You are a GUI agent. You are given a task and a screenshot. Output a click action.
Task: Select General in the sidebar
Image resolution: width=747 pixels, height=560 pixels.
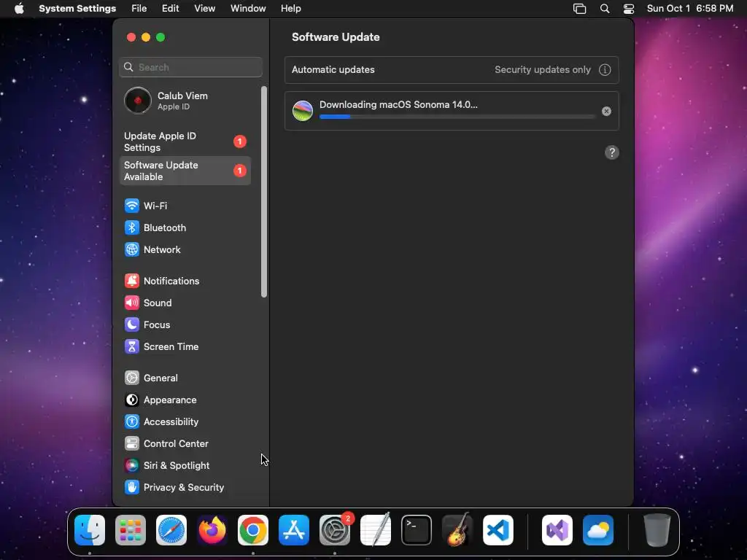(x=185, y=378)
